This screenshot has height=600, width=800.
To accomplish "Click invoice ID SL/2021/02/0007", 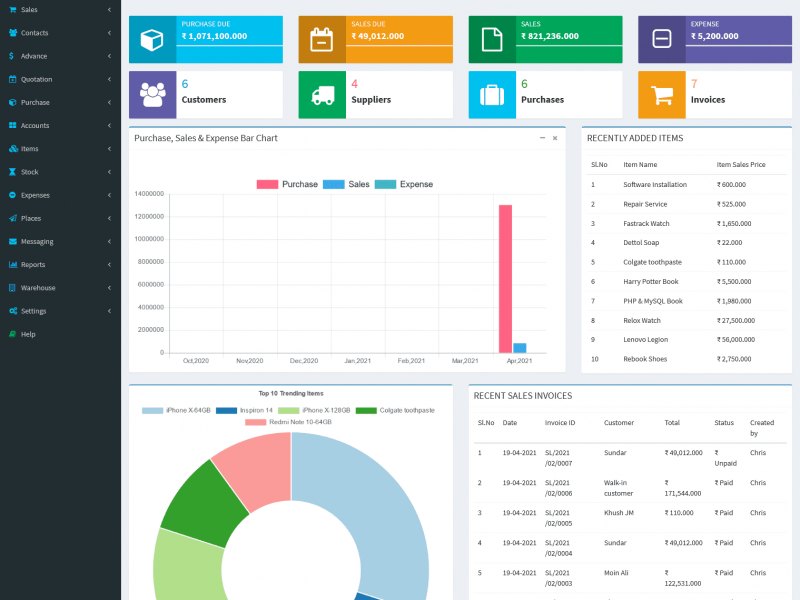I will pos(558,458).
